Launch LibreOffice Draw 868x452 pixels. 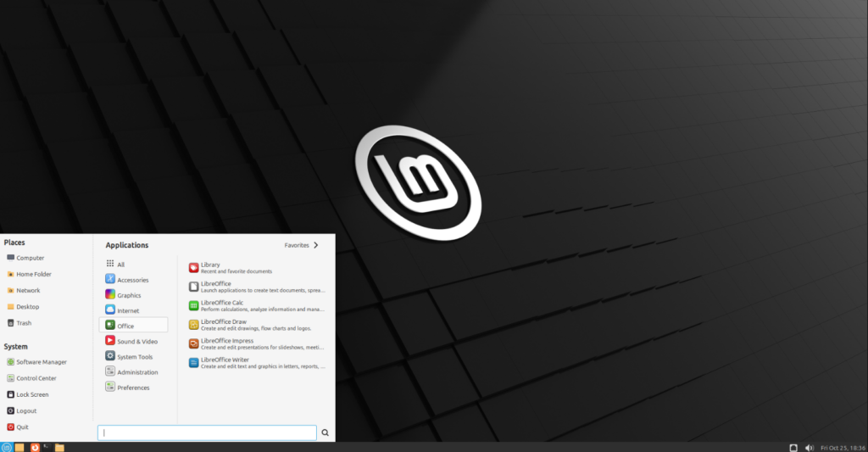tap(257, 325)
